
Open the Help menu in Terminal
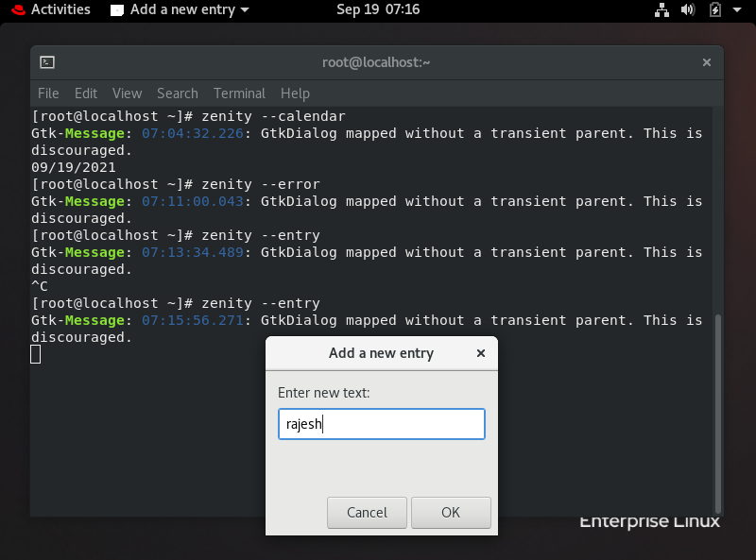click(295, 93)
